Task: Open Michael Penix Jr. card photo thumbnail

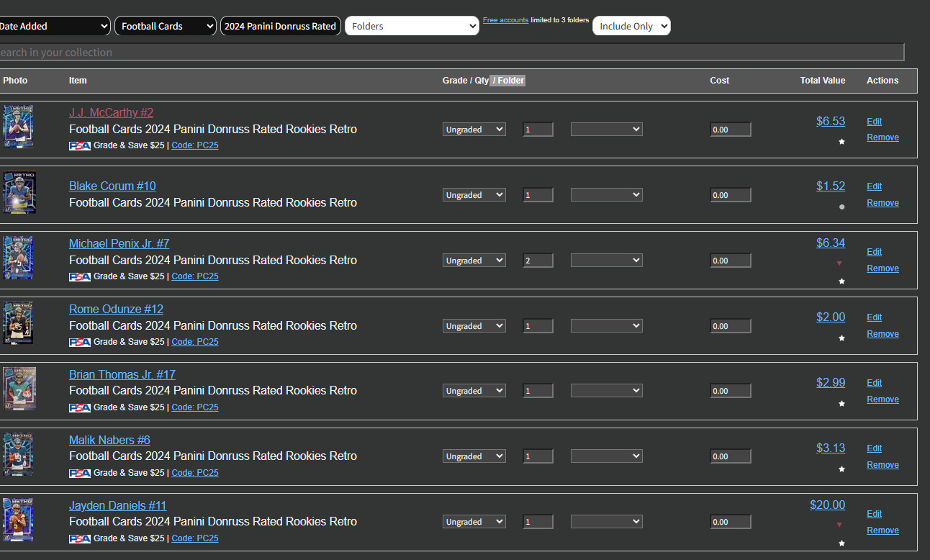Action: pos(18,258)
